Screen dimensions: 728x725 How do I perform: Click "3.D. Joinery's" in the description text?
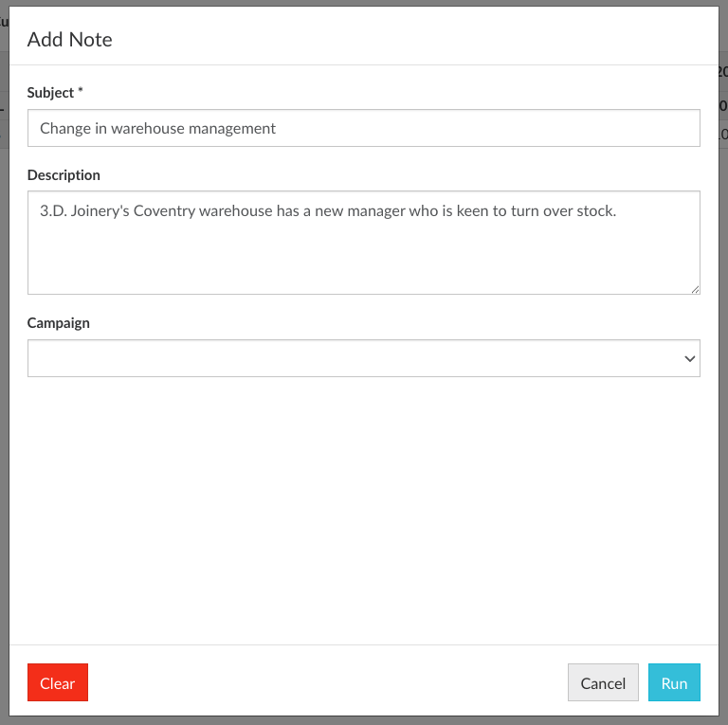[x=83, y=211]
